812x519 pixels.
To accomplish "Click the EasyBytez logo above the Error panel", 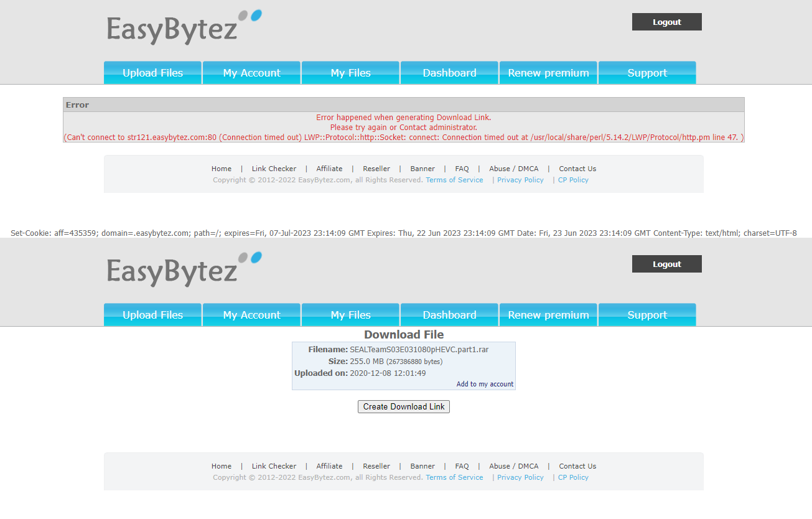I will (x=184, y=28).
